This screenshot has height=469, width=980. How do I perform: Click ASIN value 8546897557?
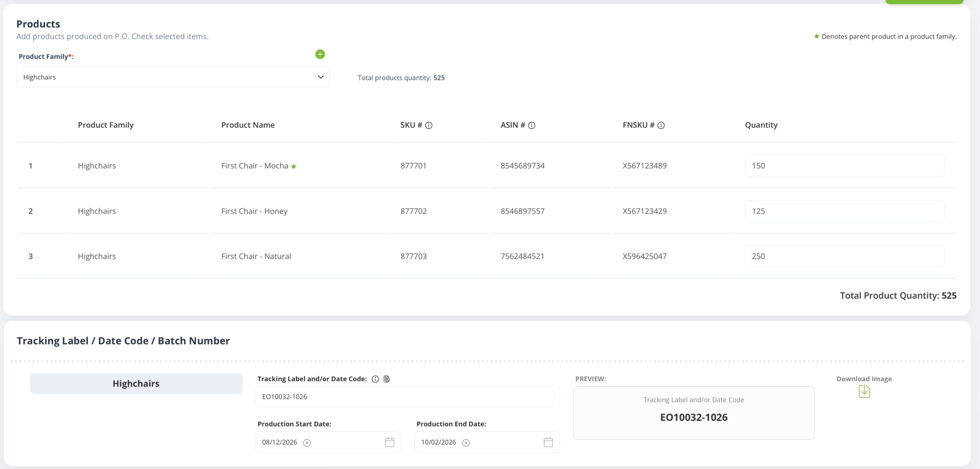523,211
